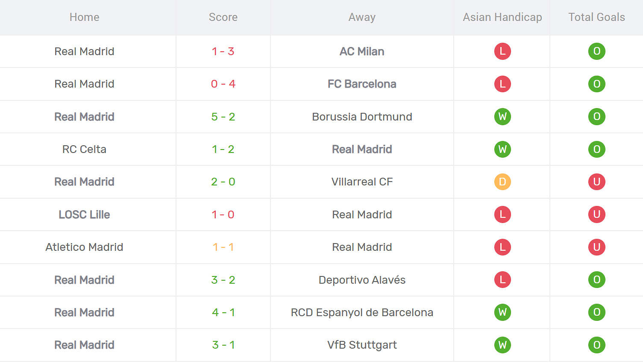The image size is (643, 364).
Task: Click the green W badge in VfB Stuttgart row
Action: pos(502,345)
